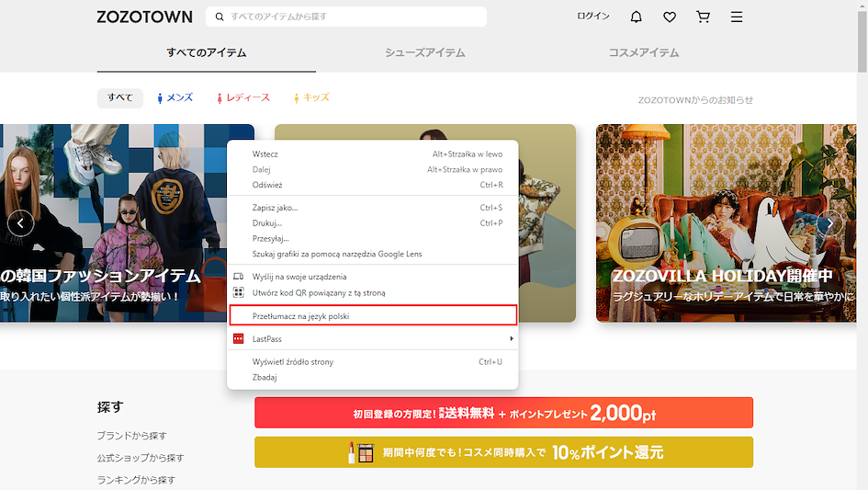Switch to すべてのアイテム tab
This screenshot has height=490, width=868.
point(207,53)
